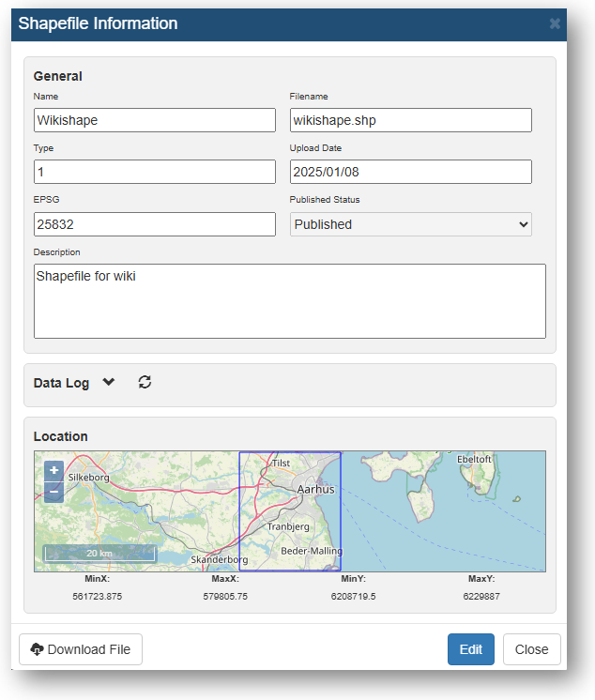Refresh the Data Log
Viewport: 595px width, 700px height.
click(x=145, y=382)
